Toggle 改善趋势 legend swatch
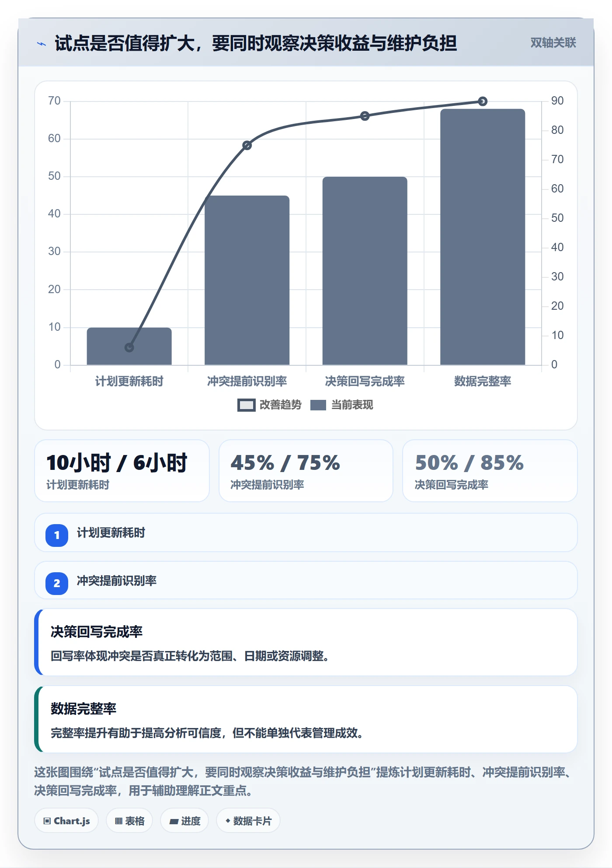 [x=246, y=405]
